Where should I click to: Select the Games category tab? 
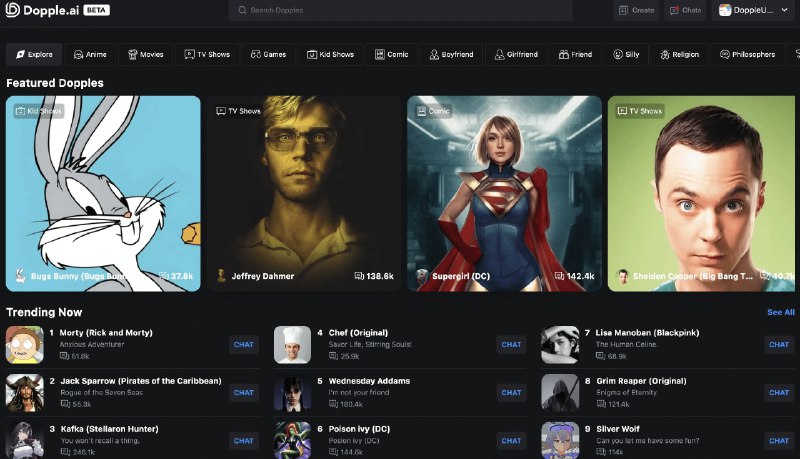tap(268, 55)
